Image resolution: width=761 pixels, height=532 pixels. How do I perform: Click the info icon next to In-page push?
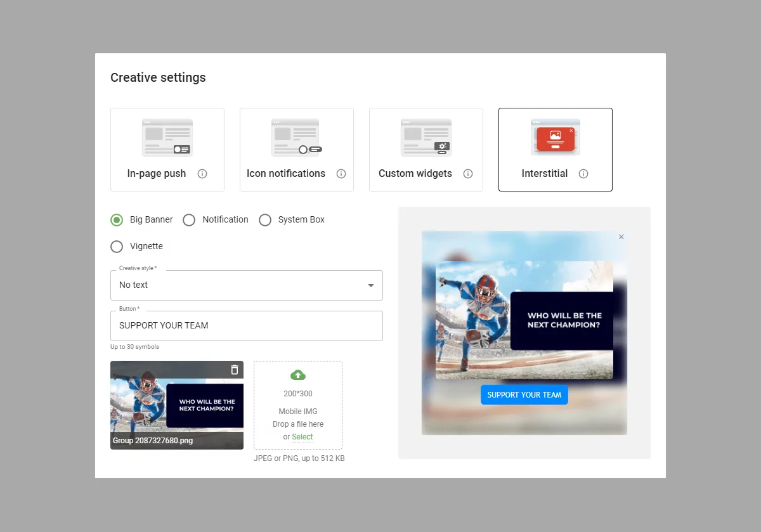pyautogui.click(x=202, y=174)
